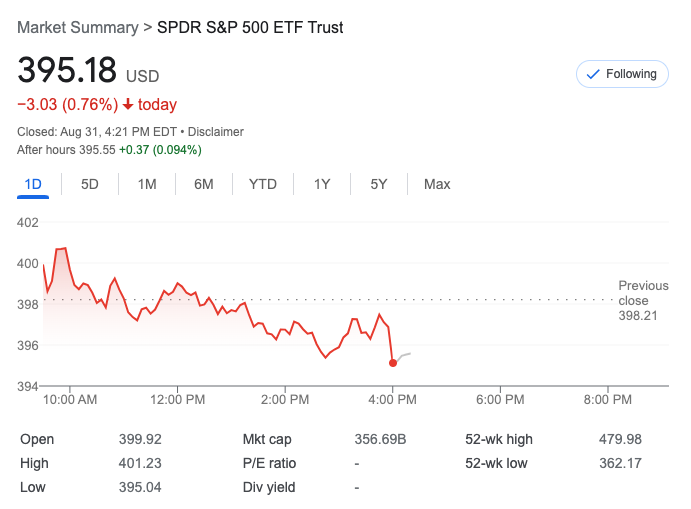The height and width of the screenshot is (509, 691).
Task: Click the checkmark icon in Following
Action: pos(592,74)
